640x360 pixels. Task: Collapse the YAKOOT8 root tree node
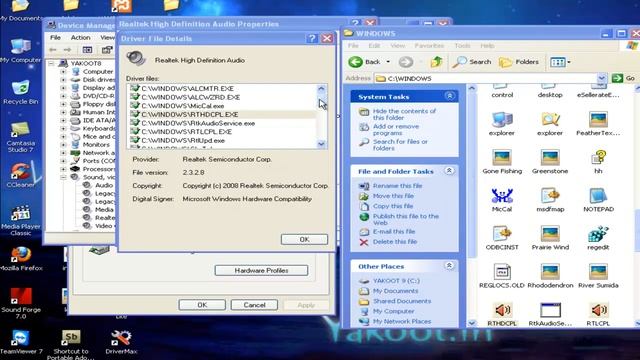(51, 63)
